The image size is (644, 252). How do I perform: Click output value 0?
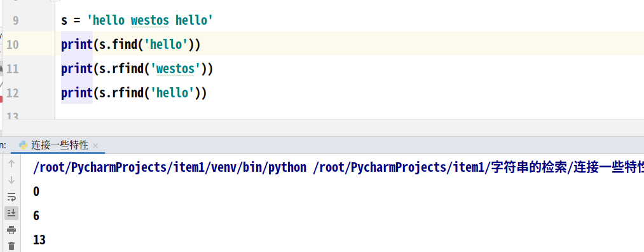tap(36, 192)
